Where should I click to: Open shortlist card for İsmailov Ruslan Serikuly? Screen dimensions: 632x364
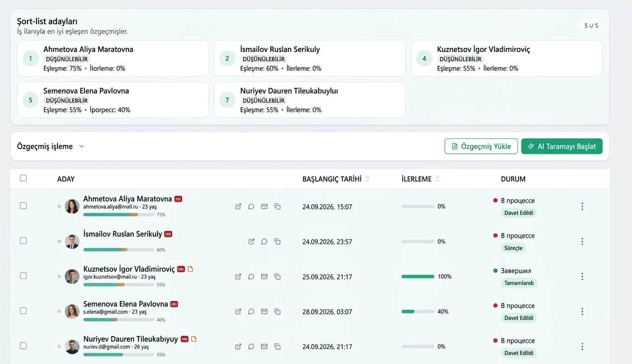click(x=310, y=58)
